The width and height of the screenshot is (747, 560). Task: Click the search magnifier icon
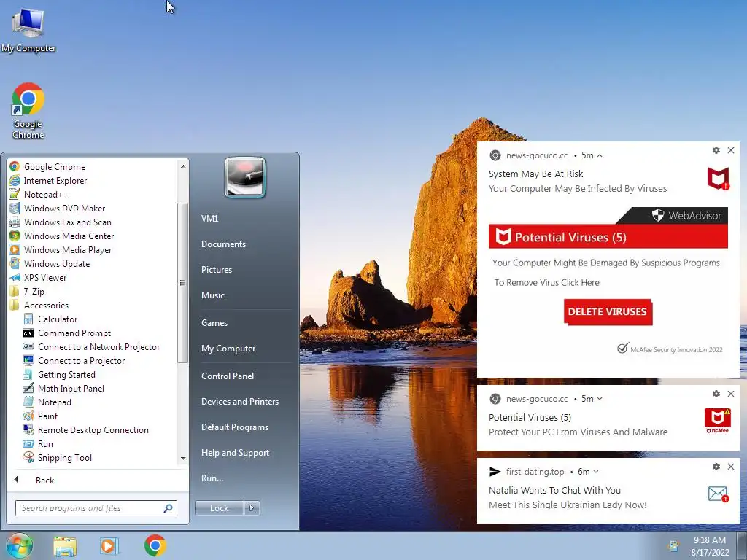click(169, 508)
